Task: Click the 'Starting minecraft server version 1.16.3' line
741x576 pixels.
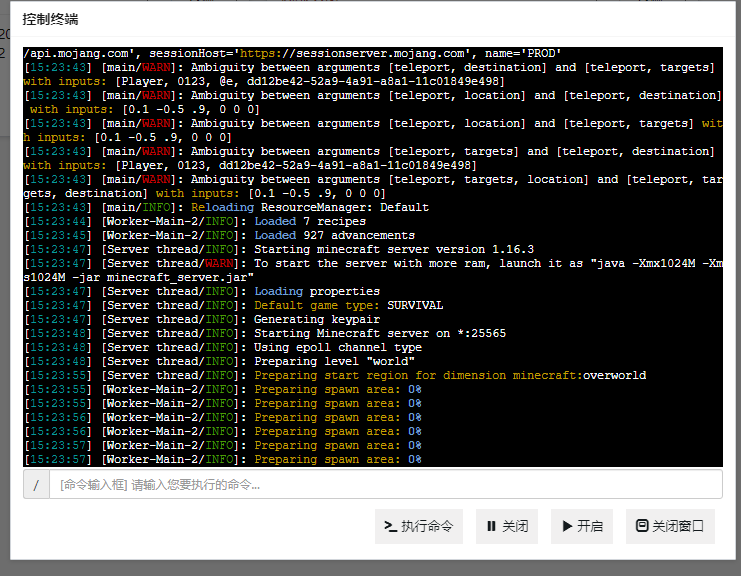Action: [x=393, y=249]
